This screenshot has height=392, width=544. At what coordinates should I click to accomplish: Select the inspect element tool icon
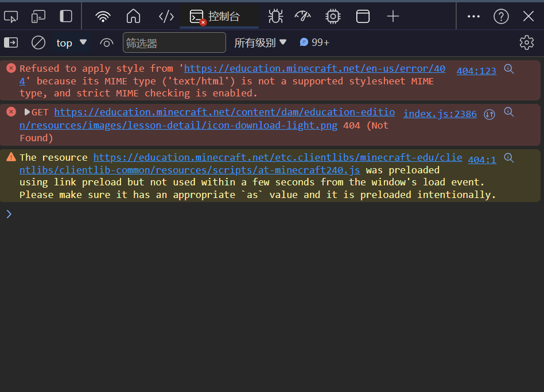click(11, 17)
